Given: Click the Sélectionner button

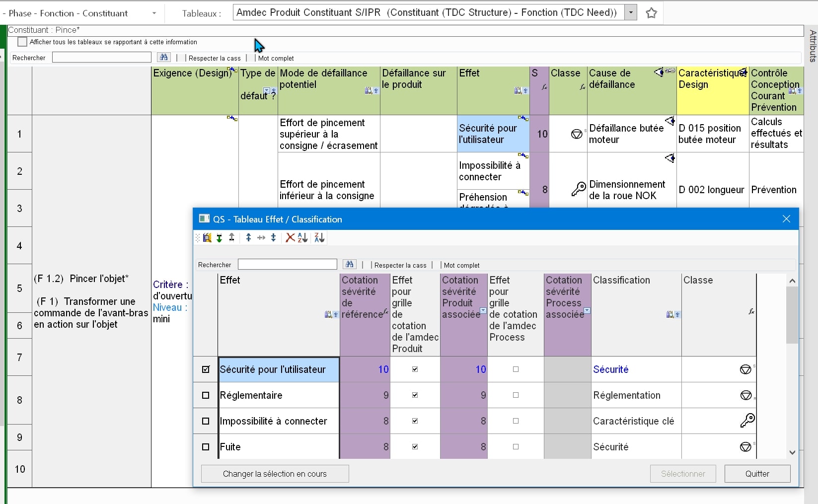Looking at the screenshot, I should point(683,474).
